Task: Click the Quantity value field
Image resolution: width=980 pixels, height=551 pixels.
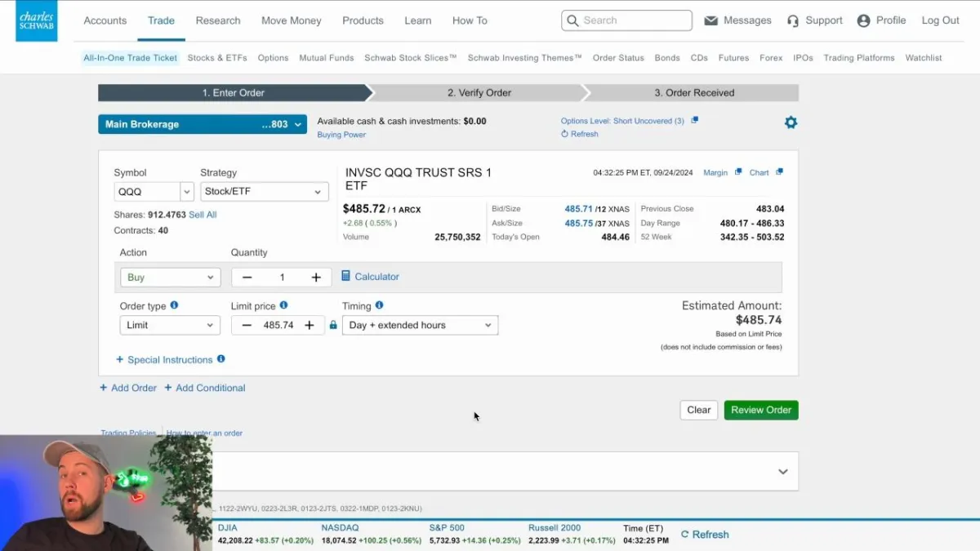Action: click(282, 278)
